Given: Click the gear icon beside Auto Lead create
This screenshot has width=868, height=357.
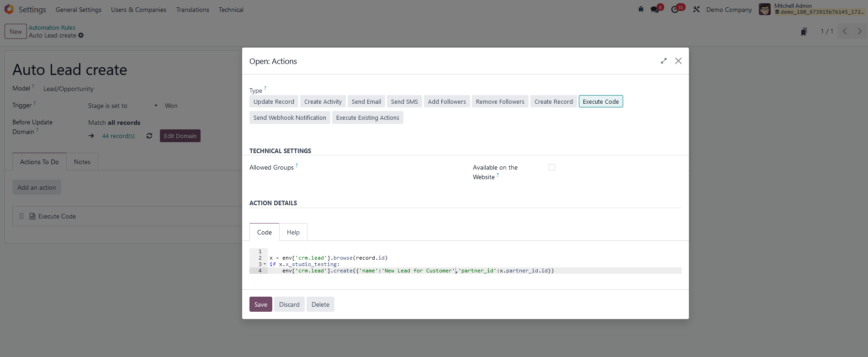Looking at the screenshot, I should (x=81, y=35).
